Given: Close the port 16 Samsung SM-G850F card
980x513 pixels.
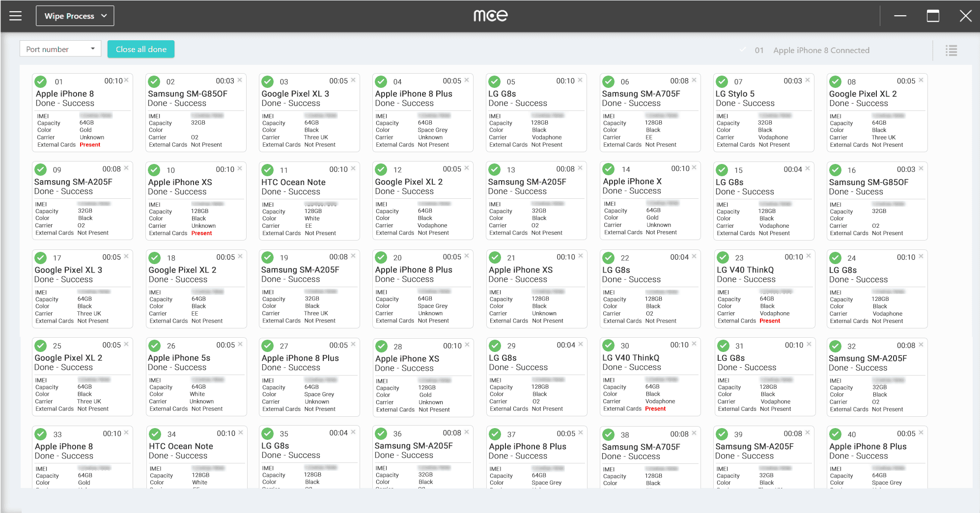Looking at the screenshot, I should pos(922,168).
